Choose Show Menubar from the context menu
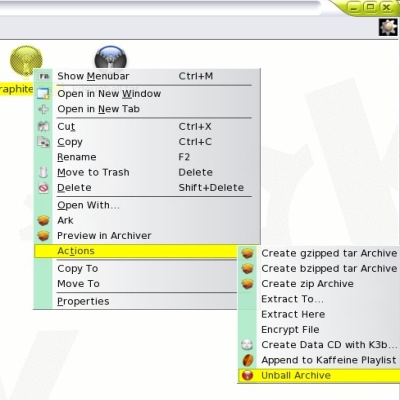400x400 pixels. pos(147,76)
